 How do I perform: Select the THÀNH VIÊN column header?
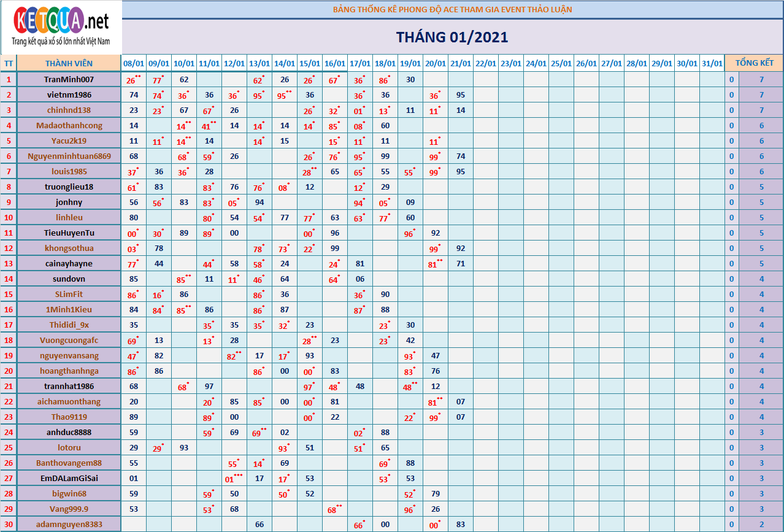[69, 63]
